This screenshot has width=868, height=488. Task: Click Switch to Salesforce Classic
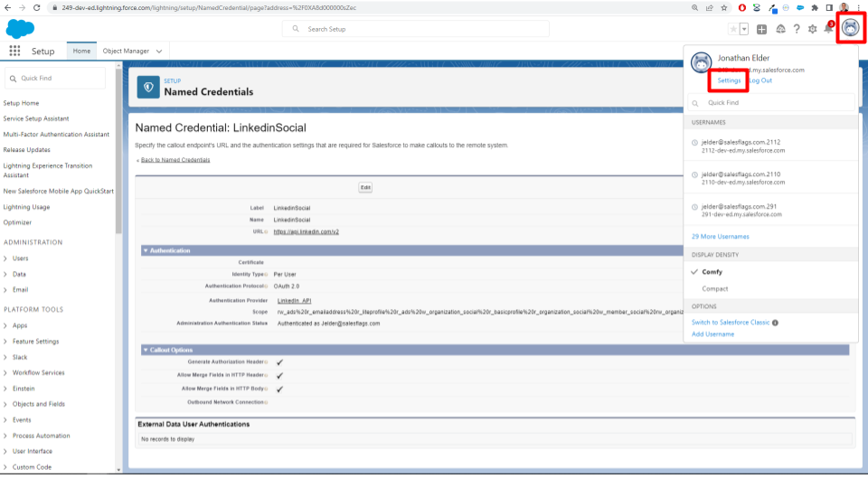pos(731,323)
